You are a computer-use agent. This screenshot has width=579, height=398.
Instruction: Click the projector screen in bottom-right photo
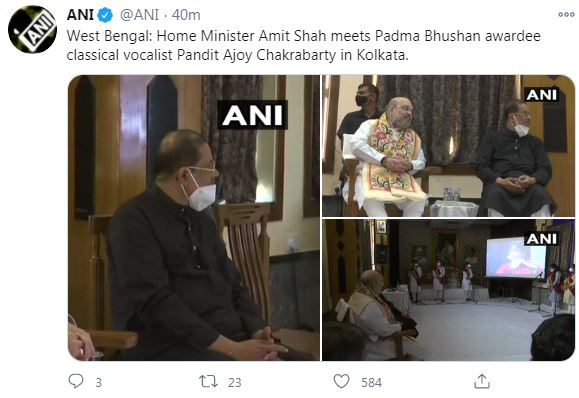pos(516,258)
